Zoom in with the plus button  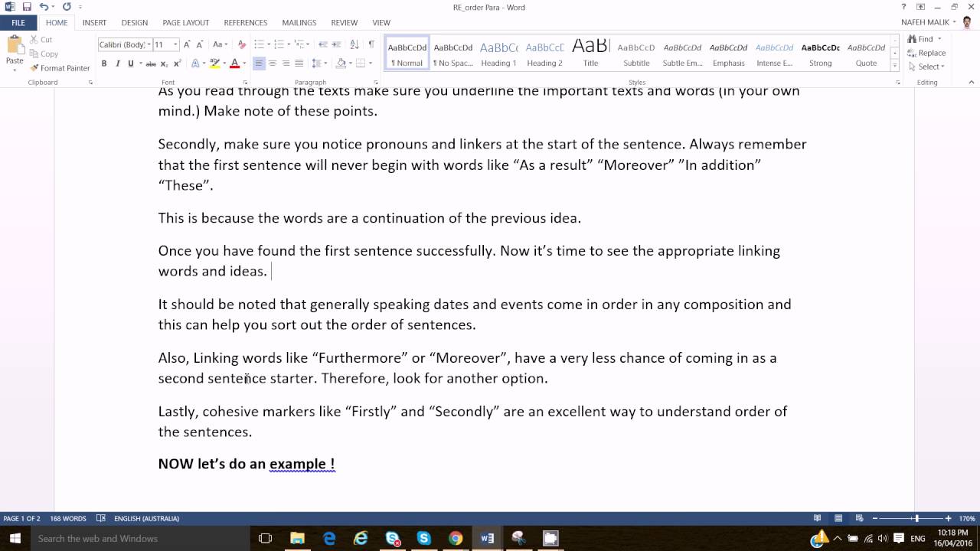pyautogui.click(x=949, y=518)
